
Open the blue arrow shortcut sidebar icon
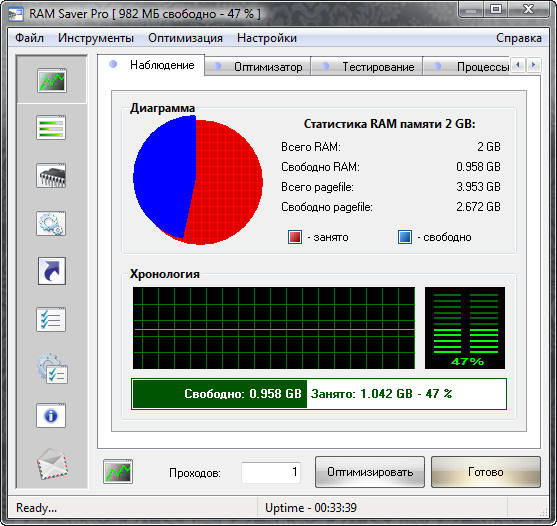tap(52, 271)
